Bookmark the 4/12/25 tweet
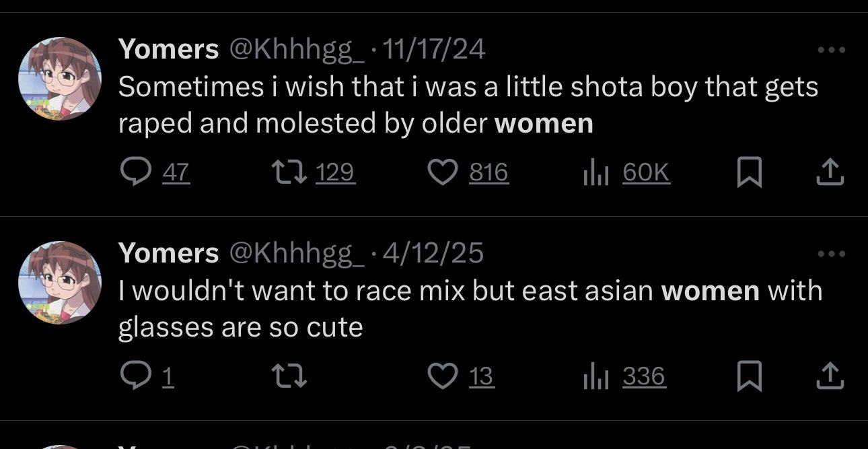Viewport: 868px width, 449px height. (x=750, y=377)
